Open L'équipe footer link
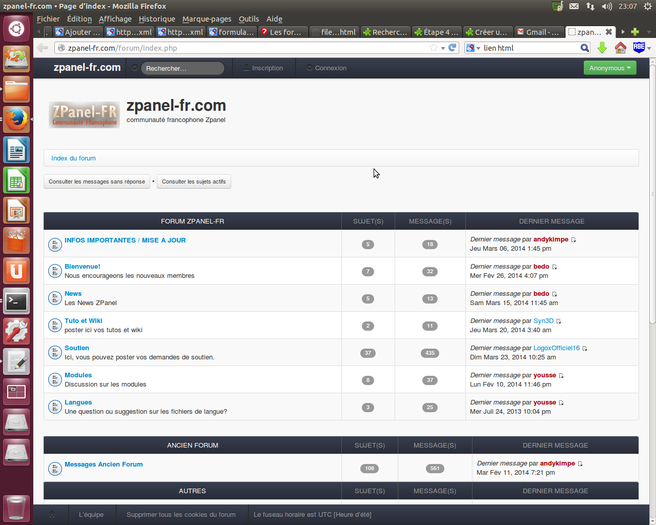Screen dimensions: 656x525 pos(91,515)
